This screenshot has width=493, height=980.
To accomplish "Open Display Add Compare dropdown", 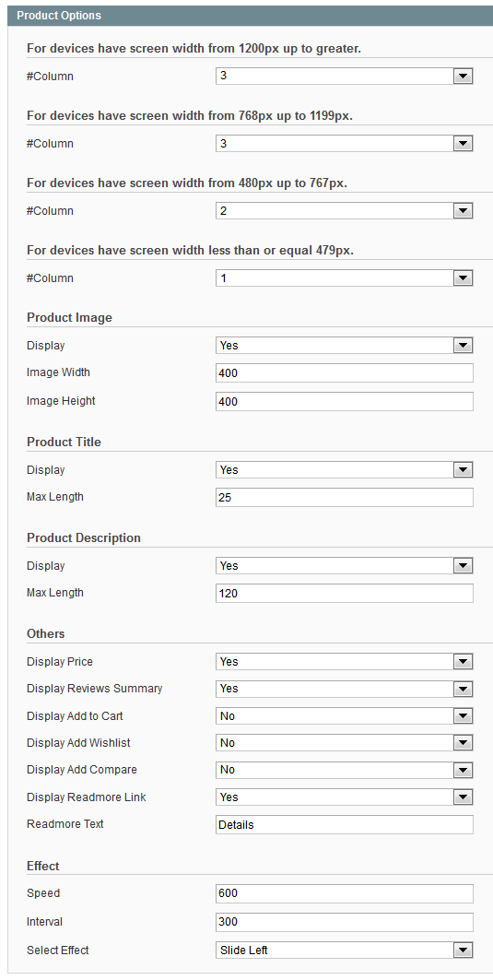I will click(x=345, y=770).
